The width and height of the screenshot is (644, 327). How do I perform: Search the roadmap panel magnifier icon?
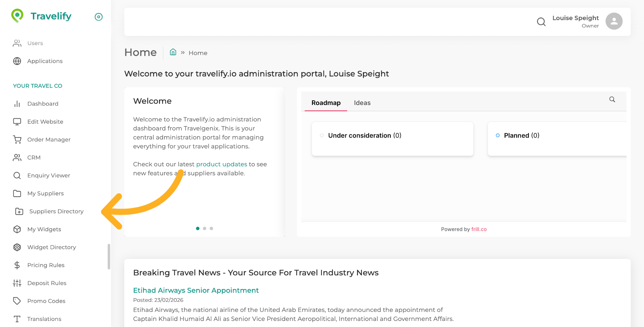[612, 100]
